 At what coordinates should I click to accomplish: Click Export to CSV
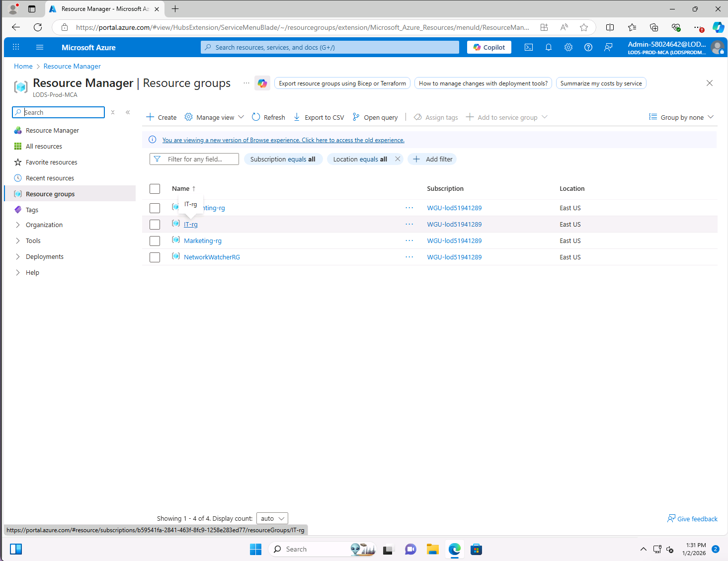[x=319, y=117]
